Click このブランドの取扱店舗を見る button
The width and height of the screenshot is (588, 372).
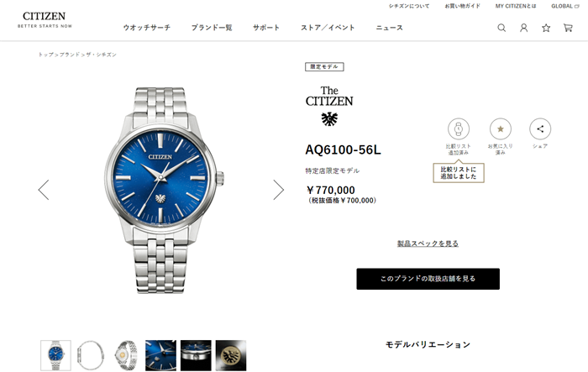[x=428, y=279]
